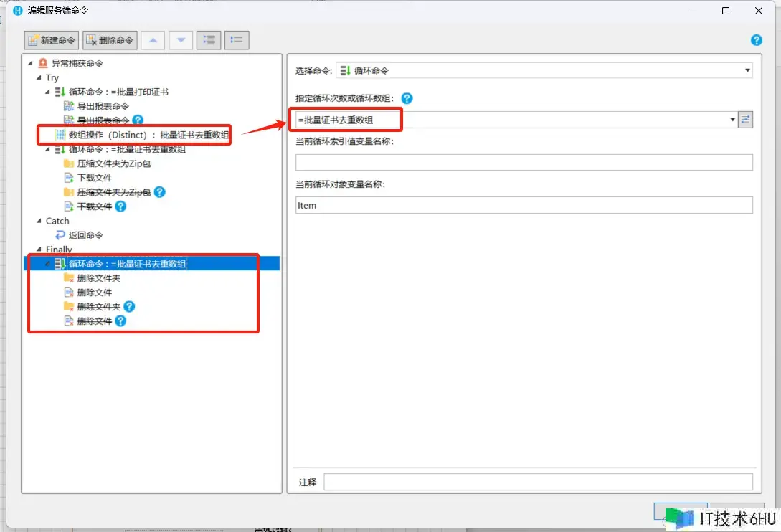Image resolution: width=781 pixels, height=532 pixels.
Task: Click the help icon next to struck-through 导出报表命令
Action: [138, 120]
